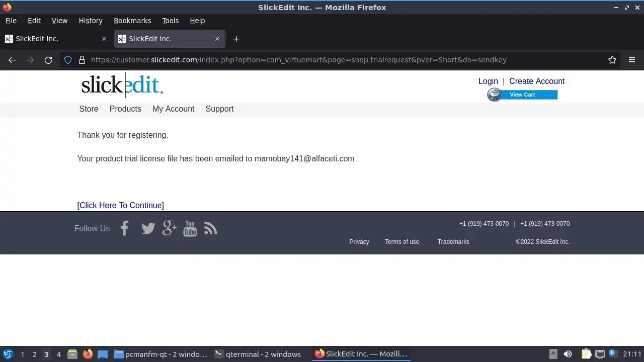
Task: Close the second SlickEdit Inc. tab
Action: 217,39
